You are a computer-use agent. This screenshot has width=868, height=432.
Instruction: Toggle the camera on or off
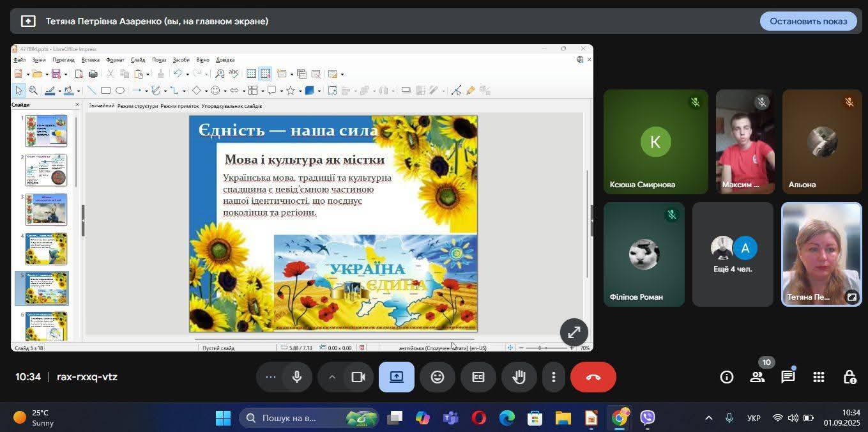(x=358, y=377)
